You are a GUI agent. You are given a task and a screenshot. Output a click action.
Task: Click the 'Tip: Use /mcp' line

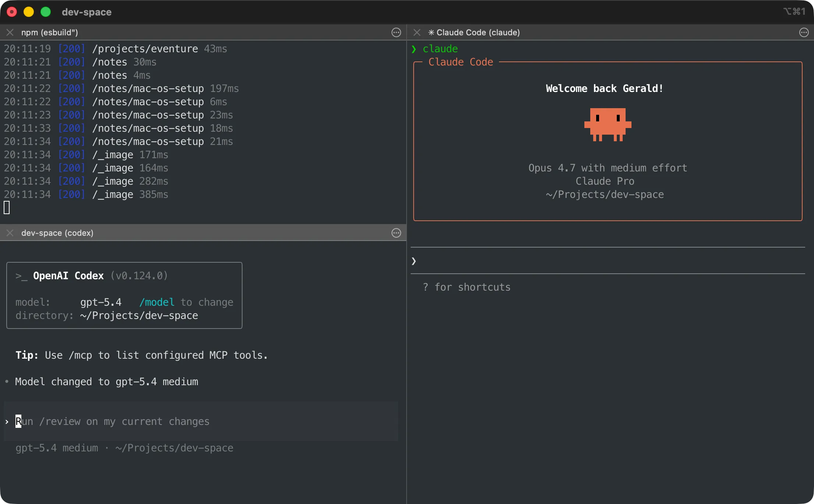click(142, 355)
